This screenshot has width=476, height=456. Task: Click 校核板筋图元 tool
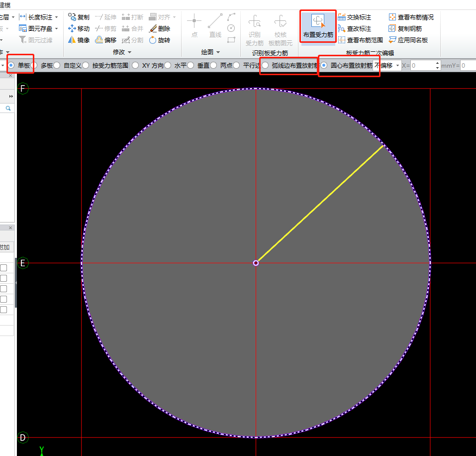click(x=281, y=30)
